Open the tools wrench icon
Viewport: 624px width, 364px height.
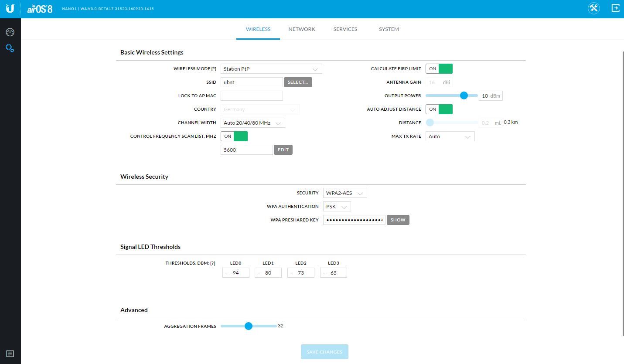pyautogui.click(x=593, y=8)
